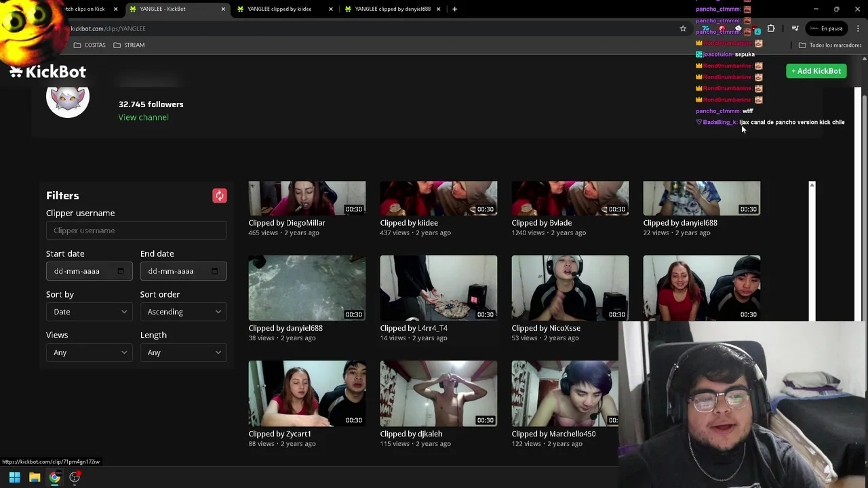Open clip thumbnail by Zycart1
Screen dimensions: 868x488
click(x=307, y=394)
